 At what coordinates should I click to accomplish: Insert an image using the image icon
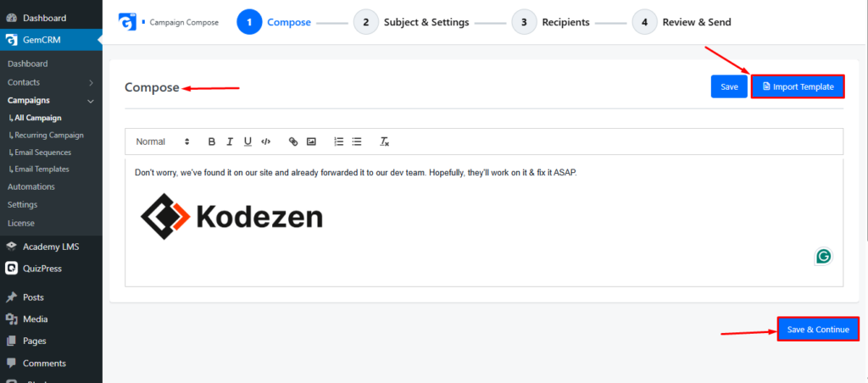pyautogui.click(x=311, y=142)
